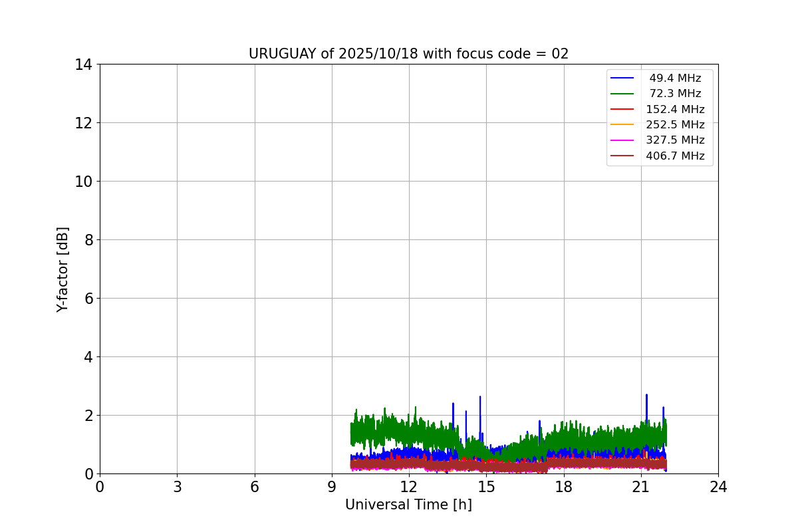Click the x-axis tick label 9

point(332,487)
